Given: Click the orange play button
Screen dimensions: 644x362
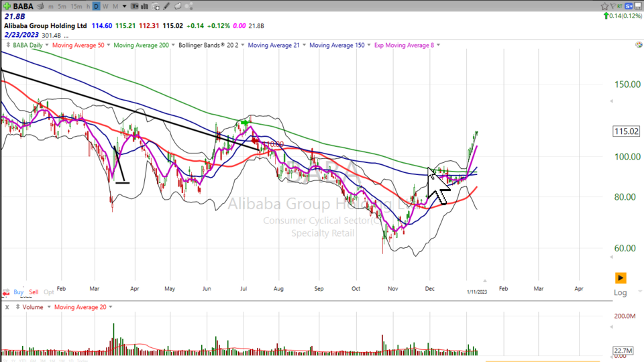Looking at the screenshot, I should (x=621, y=278).
